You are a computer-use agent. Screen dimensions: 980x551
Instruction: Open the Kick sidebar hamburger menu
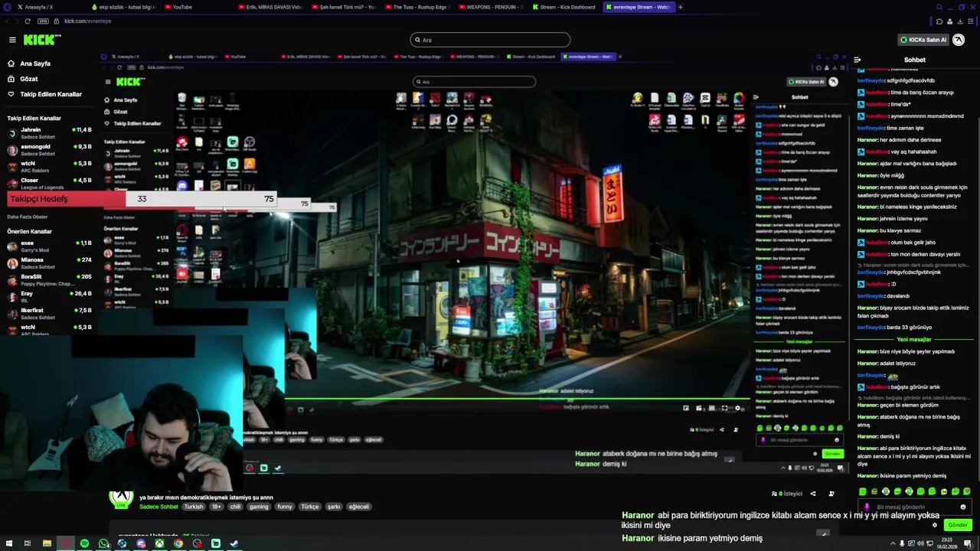pos(12,40)
